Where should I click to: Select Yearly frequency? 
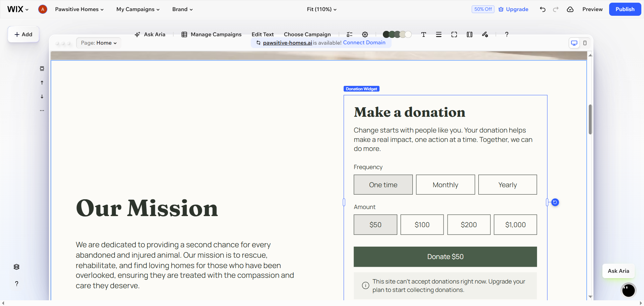pyautogui.click(x=508, y=185)
